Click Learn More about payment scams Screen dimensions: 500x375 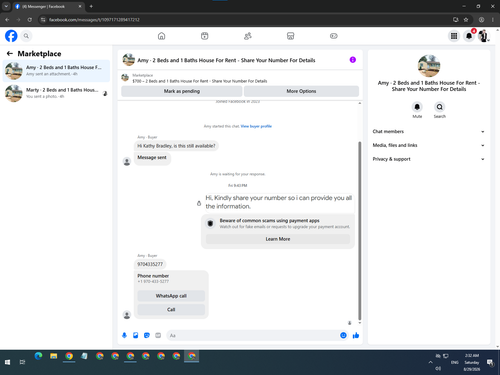(x=278, y=239)
